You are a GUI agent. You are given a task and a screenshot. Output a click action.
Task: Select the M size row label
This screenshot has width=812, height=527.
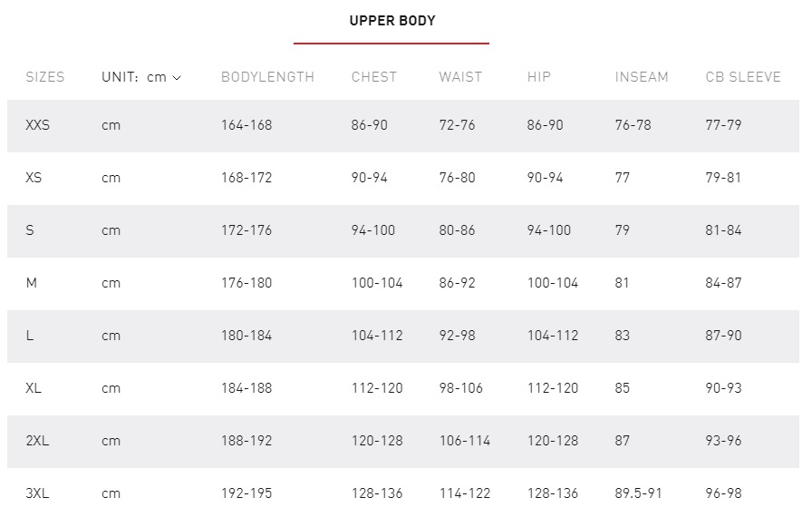pyautogui.click(x=32, y=283)
